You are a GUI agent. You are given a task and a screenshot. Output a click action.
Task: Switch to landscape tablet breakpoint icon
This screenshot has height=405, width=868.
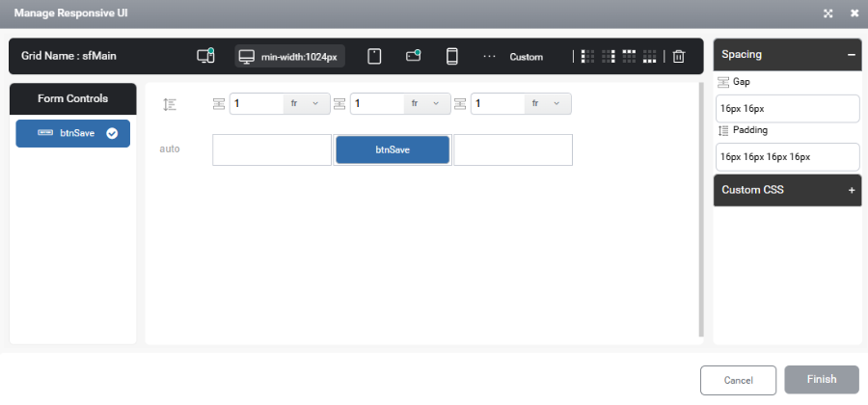tap(414, 55)
